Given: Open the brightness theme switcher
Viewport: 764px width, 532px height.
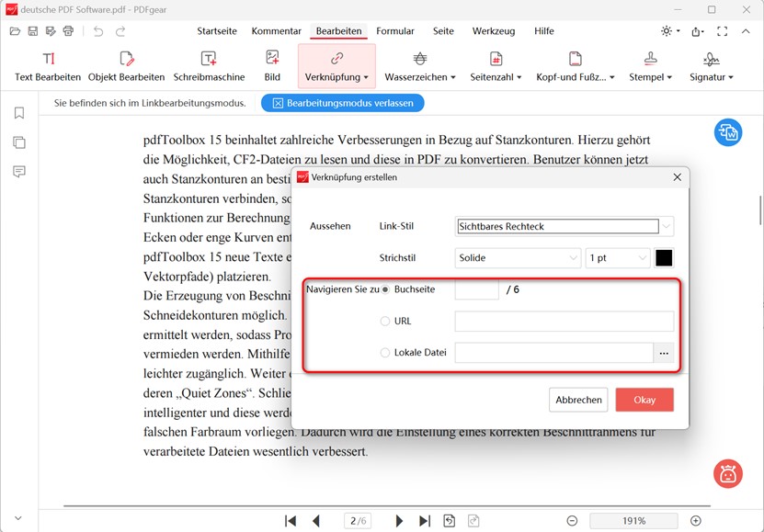Looking at the screenshot, I should (x=670, y=31).
